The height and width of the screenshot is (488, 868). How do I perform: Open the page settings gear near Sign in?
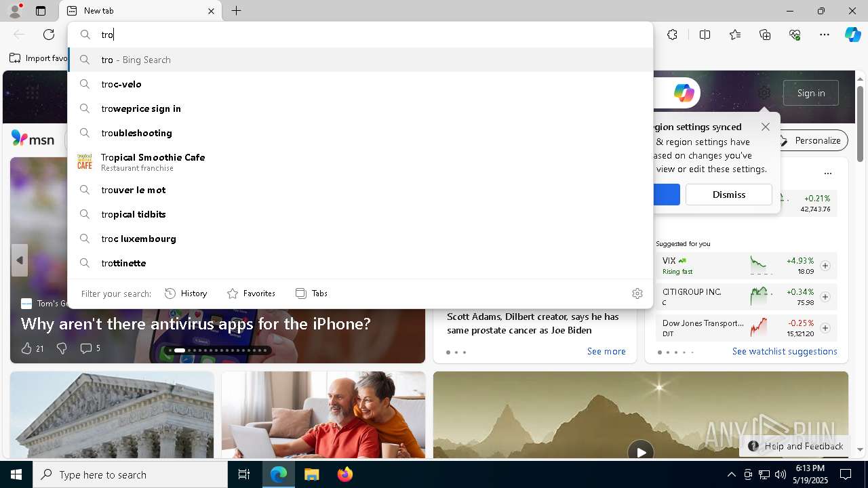pyautogui.click(x=764, y=93)
